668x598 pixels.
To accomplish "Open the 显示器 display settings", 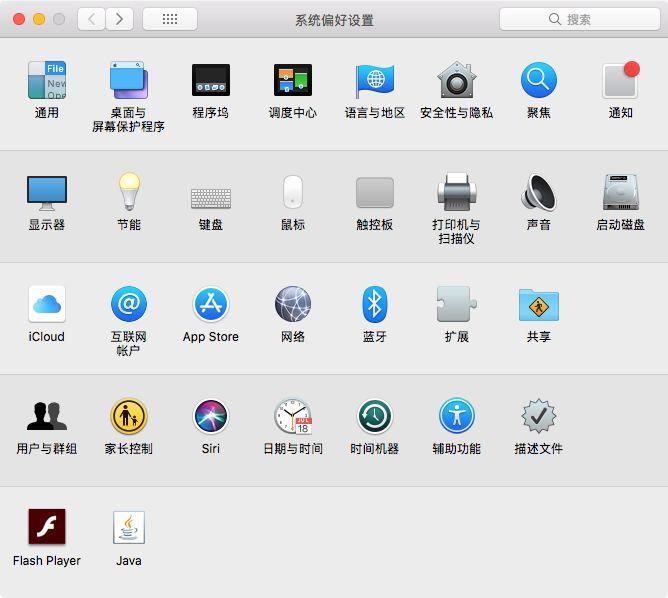I will tap(47, 193).
